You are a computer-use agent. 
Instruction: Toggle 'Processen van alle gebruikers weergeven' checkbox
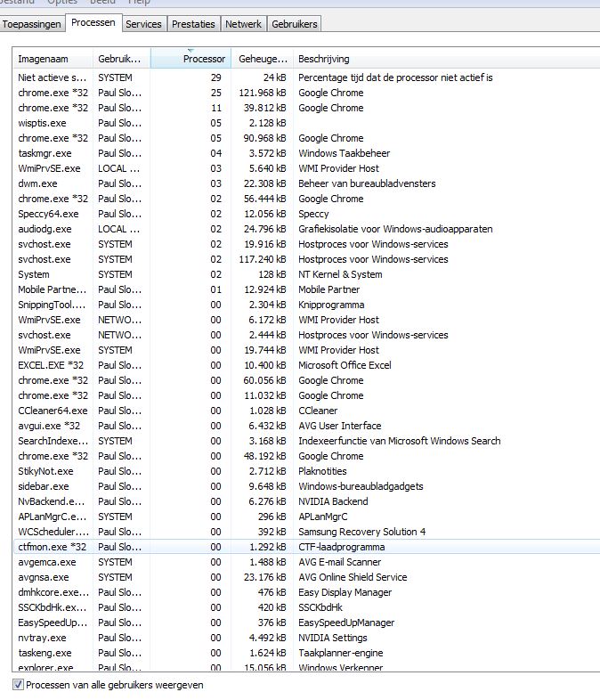pos(19,684)
